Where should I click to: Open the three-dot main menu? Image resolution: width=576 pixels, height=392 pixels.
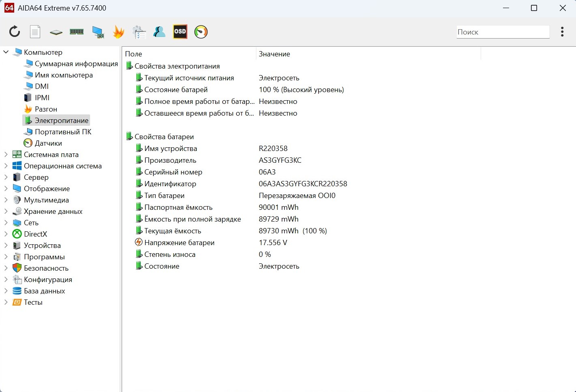pyautogui.click(x=562, y=32)
